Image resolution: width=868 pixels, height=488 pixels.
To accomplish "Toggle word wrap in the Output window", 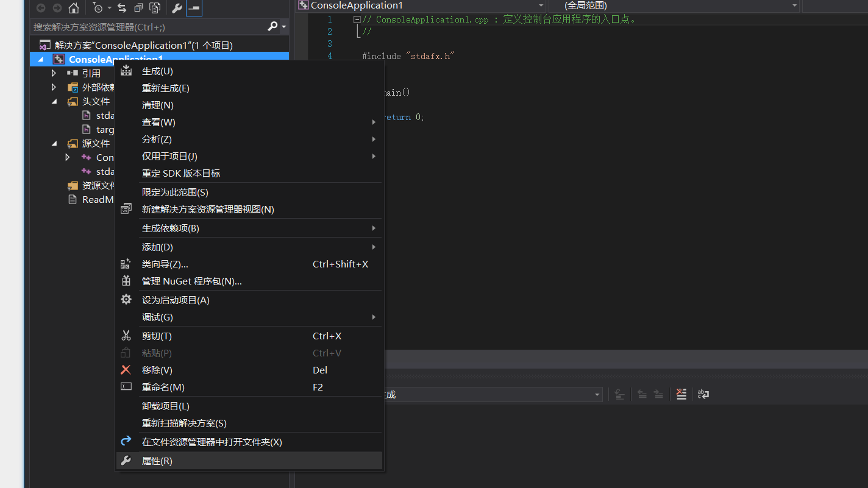I will click(x=703, y=394).
